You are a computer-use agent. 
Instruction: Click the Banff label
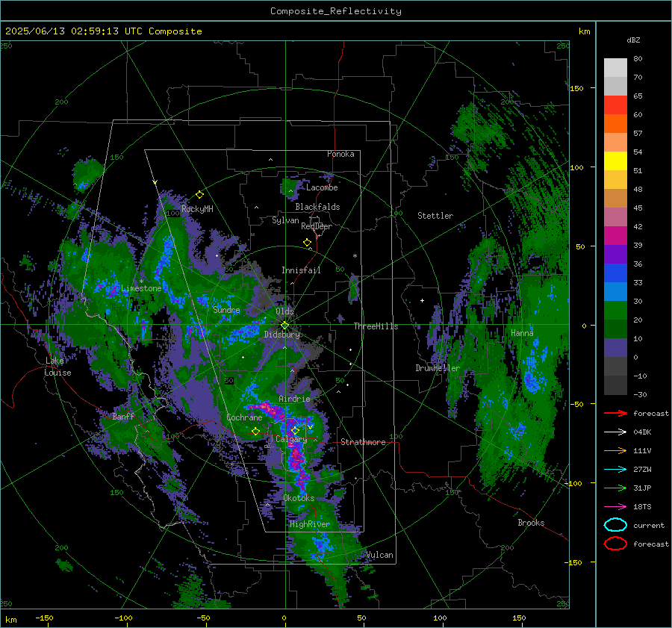coord(123,416)
